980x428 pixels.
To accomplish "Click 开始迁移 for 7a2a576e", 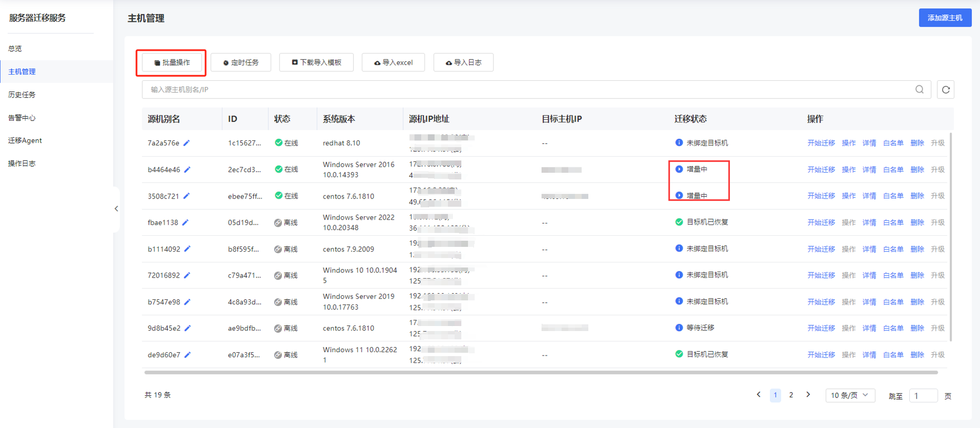I will click(821, 143).
